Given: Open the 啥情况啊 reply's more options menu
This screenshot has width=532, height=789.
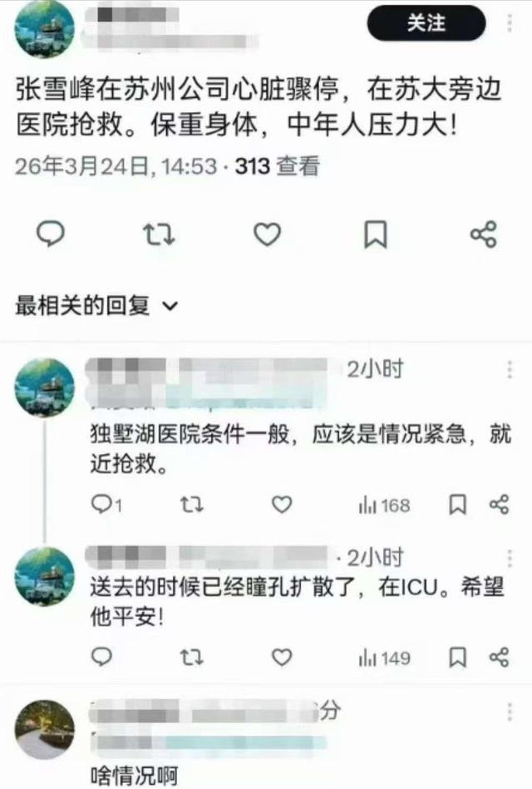Looking at the screenshot, I should click(510, 712).
